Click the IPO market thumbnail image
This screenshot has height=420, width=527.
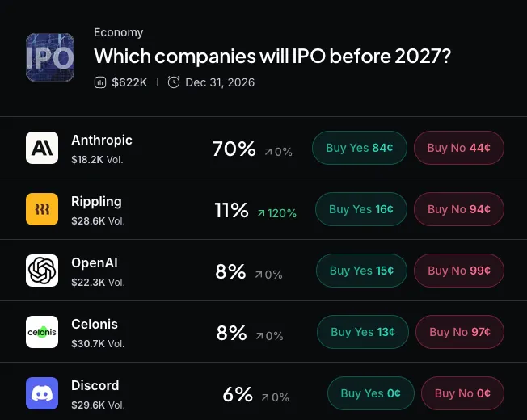(50, 57)
